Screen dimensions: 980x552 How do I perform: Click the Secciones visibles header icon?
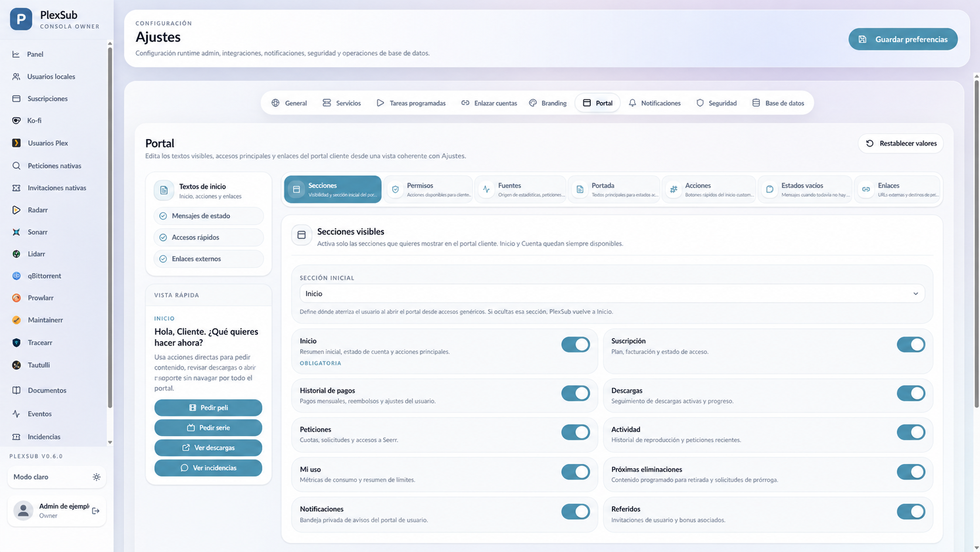(x=301, y=235)
